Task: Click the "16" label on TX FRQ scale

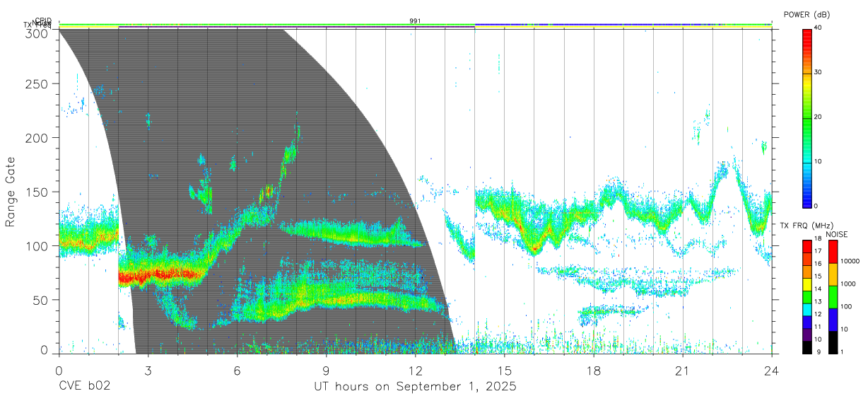Action: (x=817, y=263)
